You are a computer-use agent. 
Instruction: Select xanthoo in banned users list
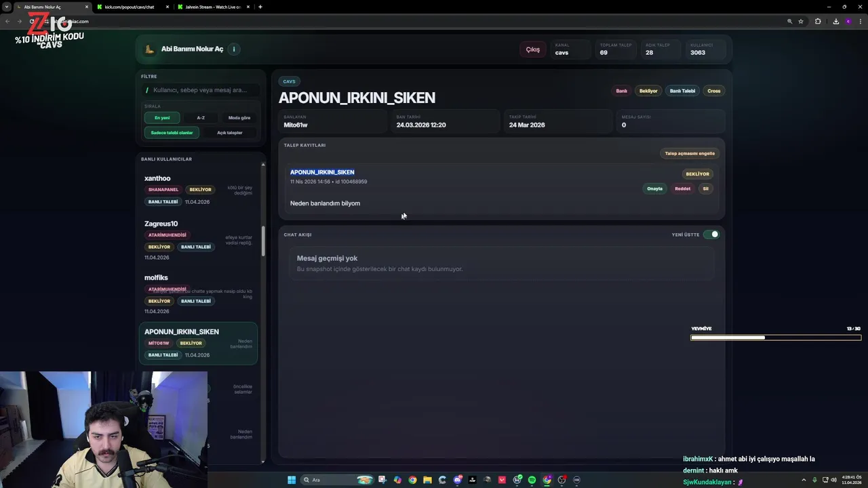198,190
